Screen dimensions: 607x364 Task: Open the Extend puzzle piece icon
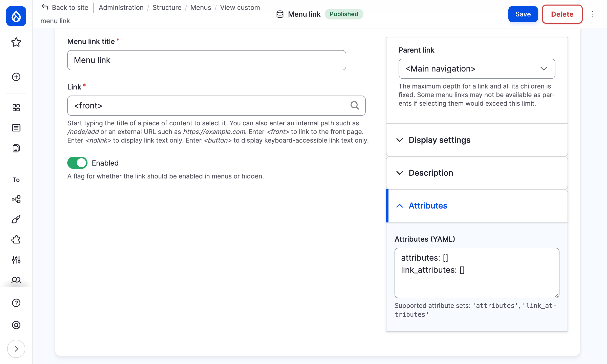pyautogui.click(x=16, y=239)
